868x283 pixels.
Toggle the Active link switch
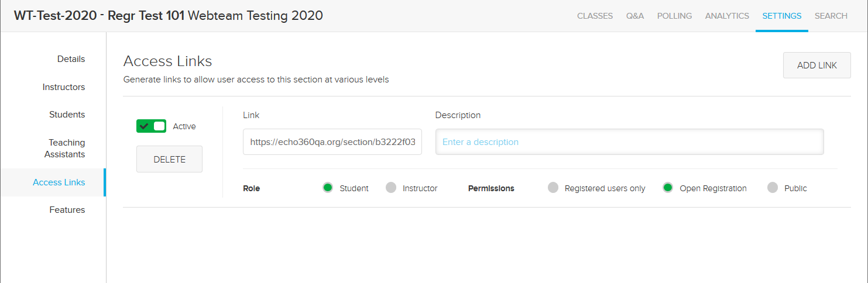[151, 126]
